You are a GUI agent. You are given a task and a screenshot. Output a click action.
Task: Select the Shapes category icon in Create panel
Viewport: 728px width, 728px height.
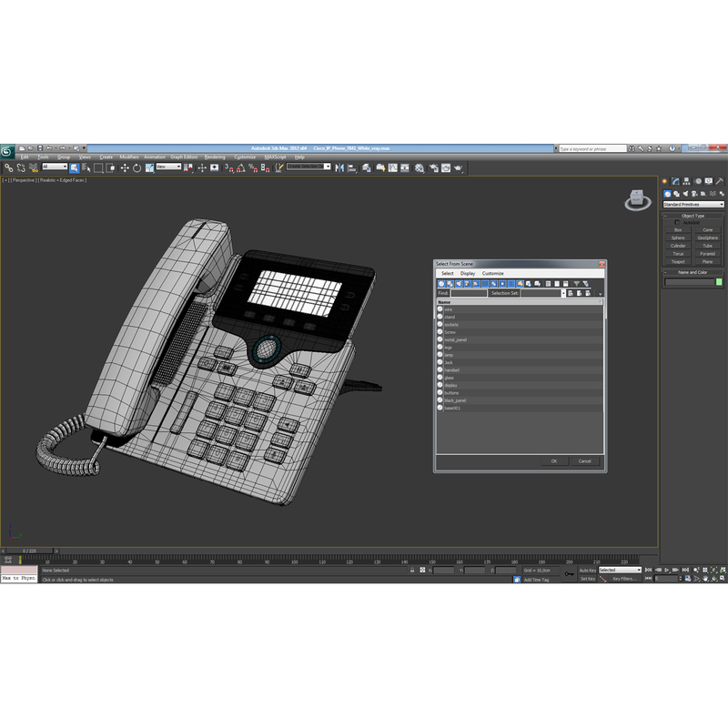click(677, 193)
